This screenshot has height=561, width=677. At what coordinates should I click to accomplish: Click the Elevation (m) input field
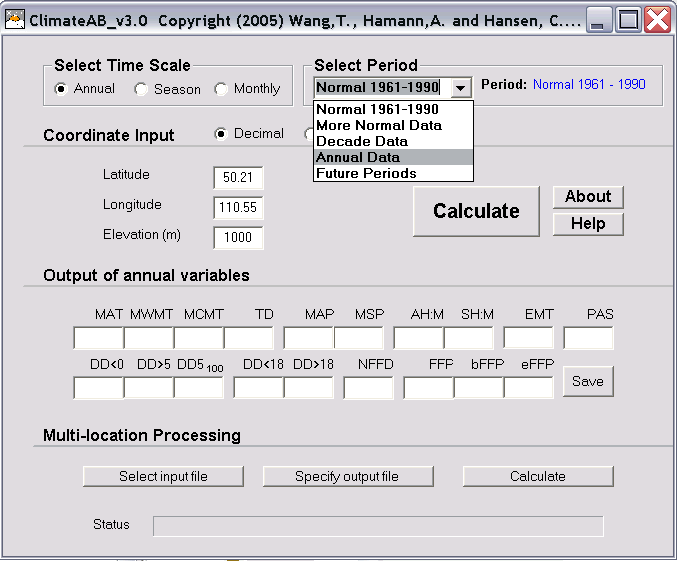238,238
